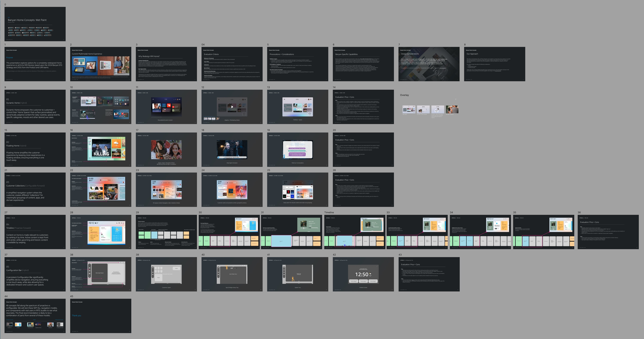Screen dimensions: 644x339
Task: Select the Evaluation Pros + Cons slide in frame 20
Action: tap(363, 150)
